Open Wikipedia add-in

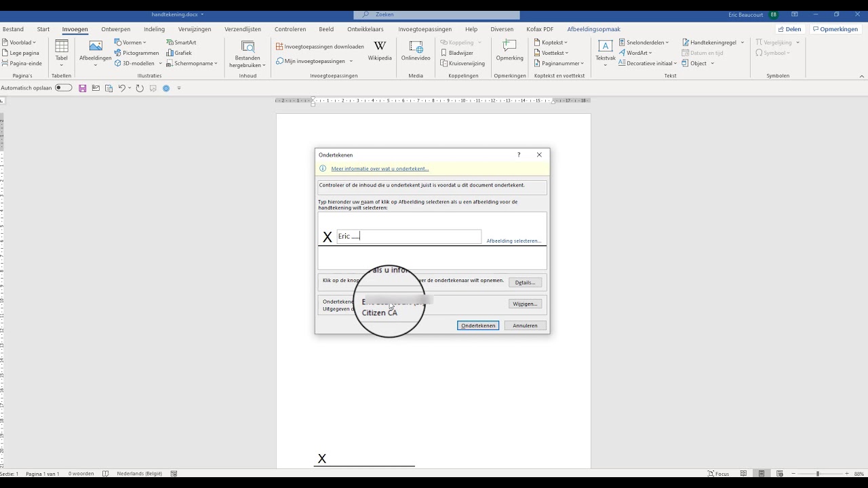coord(380,51)
